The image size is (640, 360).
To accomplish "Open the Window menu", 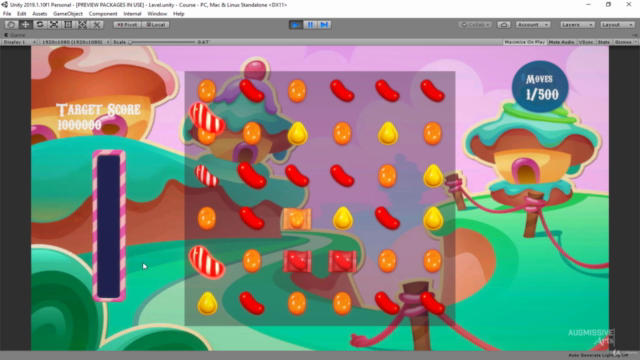I will click(x=157, y=14).
